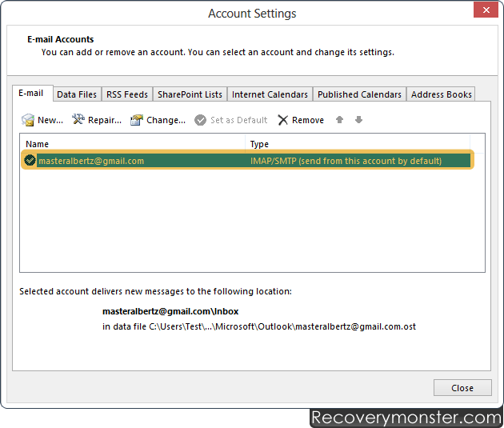Click the "Selected account delivers new messages" label
The width and height of the screenshot is (504, 428).
[x=155, y=291]
